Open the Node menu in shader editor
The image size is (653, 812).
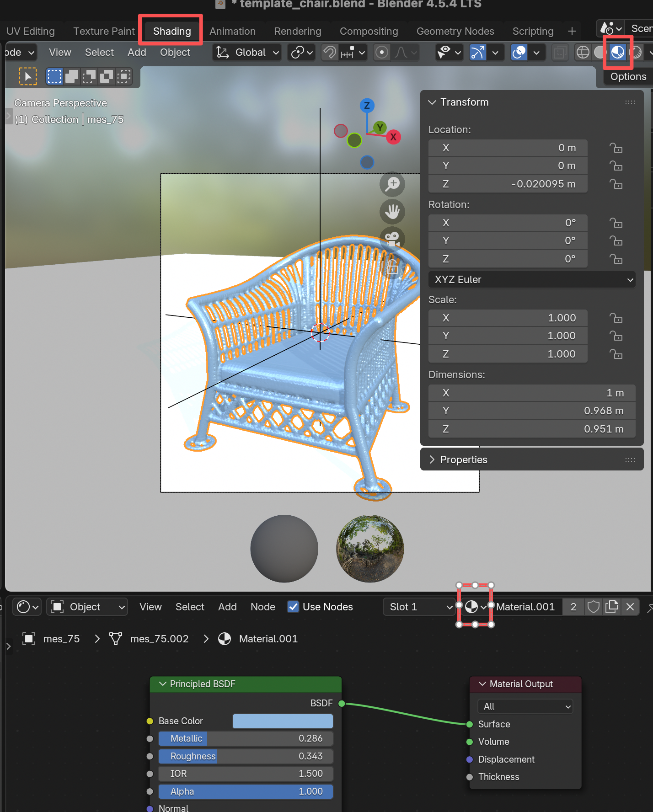(262, 607)
